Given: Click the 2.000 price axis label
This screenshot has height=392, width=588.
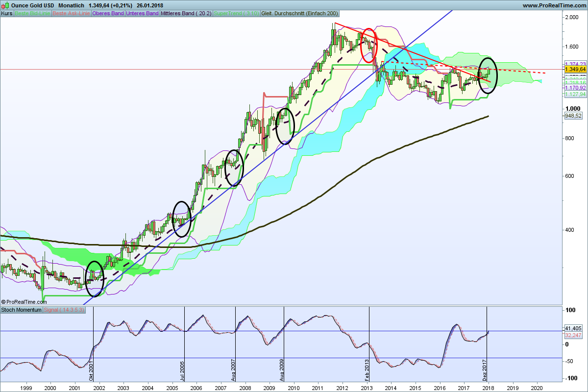Looking at the screenshot, I should [x=572, y=17].
